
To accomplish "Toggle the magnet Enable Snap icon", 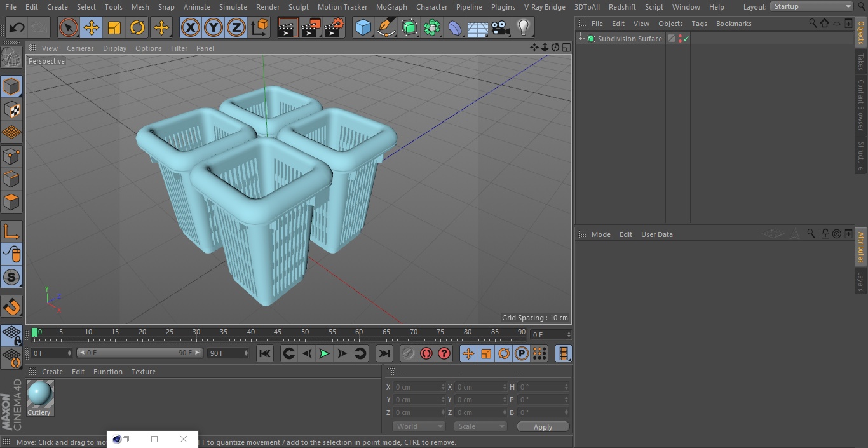I will [x=11, y=307].
